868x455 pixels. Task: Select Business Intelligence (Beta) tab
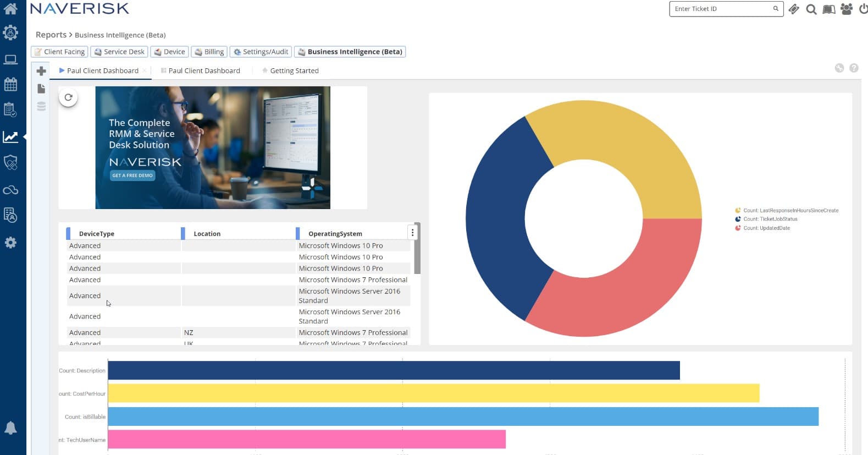(x=350, y=52)
